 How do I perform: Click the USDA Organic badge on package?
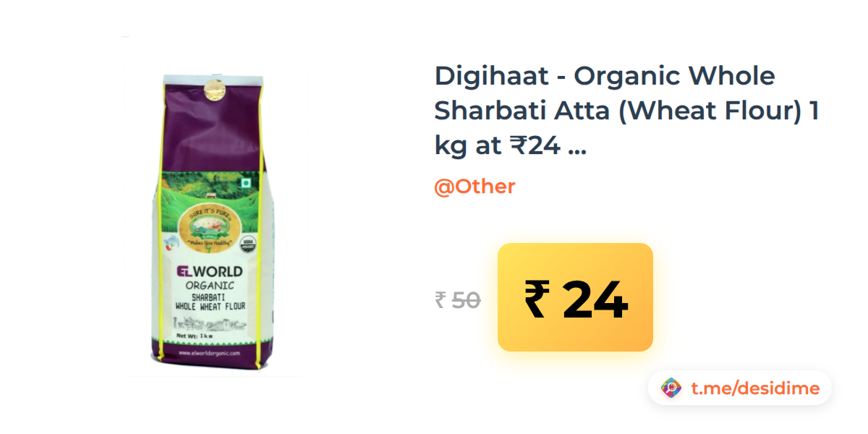pyautogui.click(x=247, y=242)
